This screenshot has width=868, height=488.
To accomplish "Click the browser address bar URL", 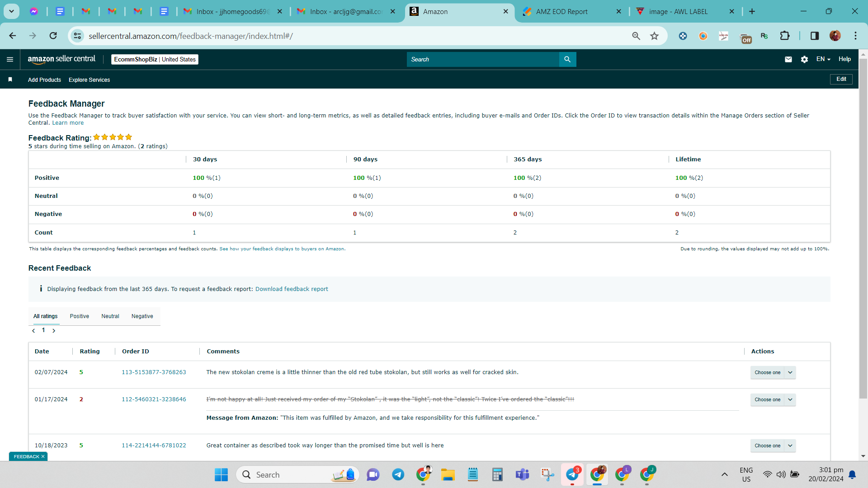I will coord(191,36).
